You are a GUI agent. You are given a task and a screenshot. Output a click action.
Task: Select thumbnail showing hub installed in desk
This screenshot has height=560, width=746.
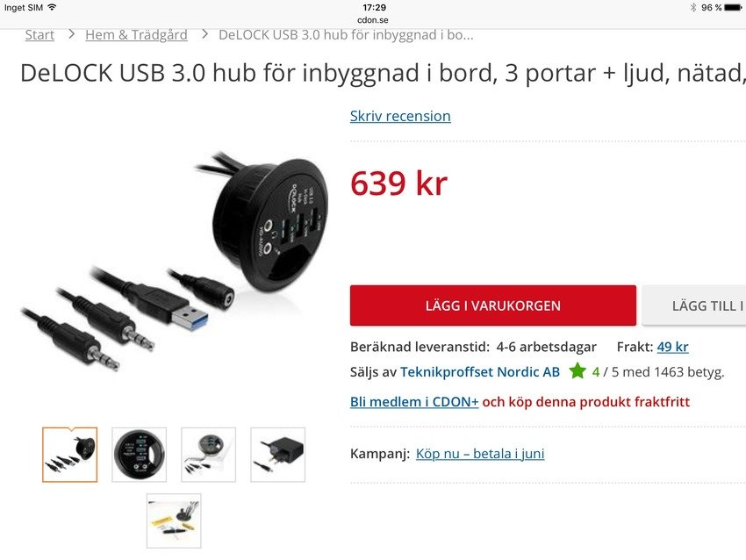(x=174, y=521)
